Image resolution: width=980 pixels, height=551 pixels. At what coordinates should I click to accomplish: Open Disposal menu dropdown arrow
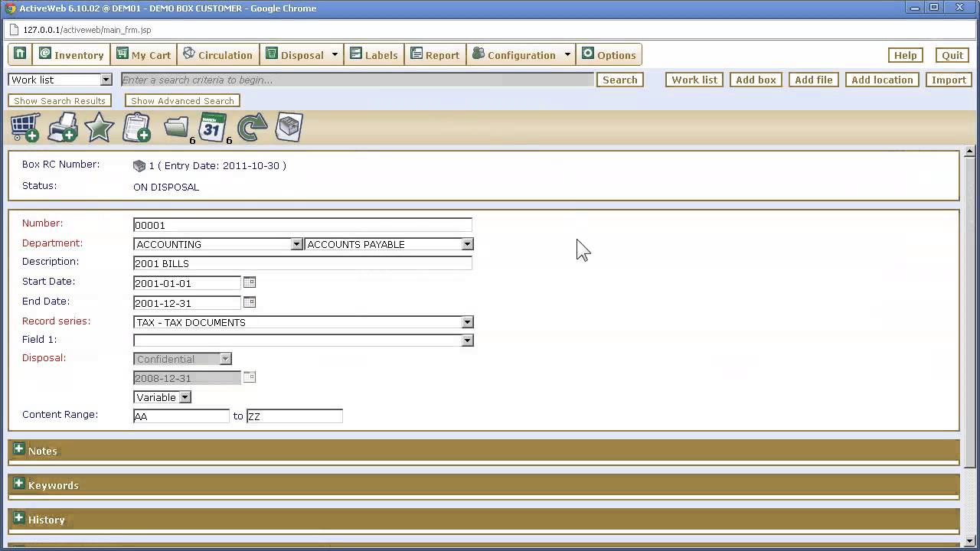click(335, 55)
